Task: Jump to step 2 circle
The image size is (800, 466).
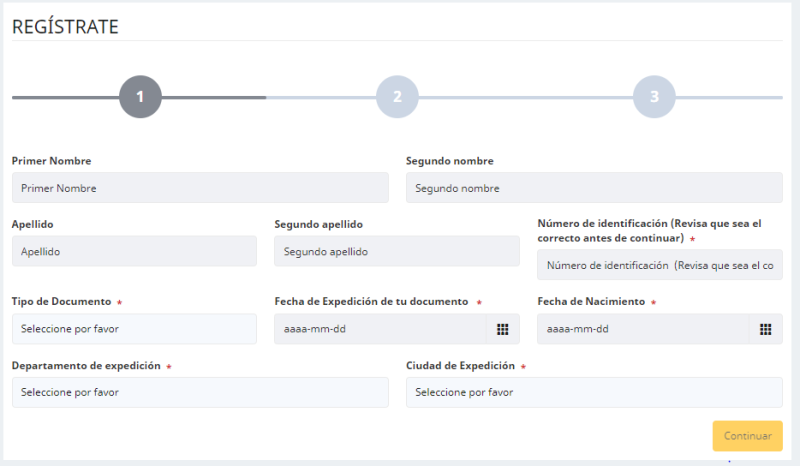Action: (397, 97)
